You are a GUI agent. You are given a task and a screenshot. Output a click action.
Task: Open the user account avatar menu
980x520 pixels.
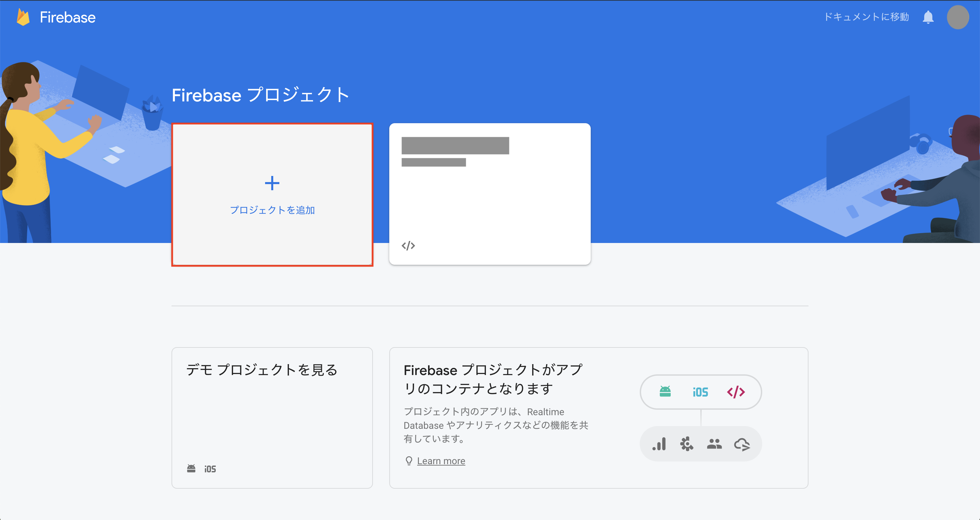[x=958, y=17]
